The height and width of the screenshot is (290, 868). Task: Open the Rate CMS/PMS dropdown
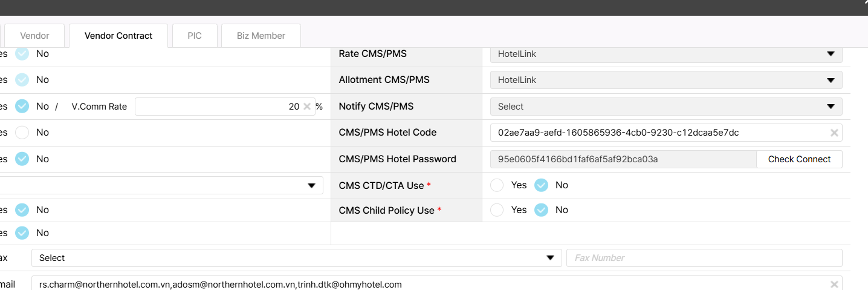click(x=666, y=54)
